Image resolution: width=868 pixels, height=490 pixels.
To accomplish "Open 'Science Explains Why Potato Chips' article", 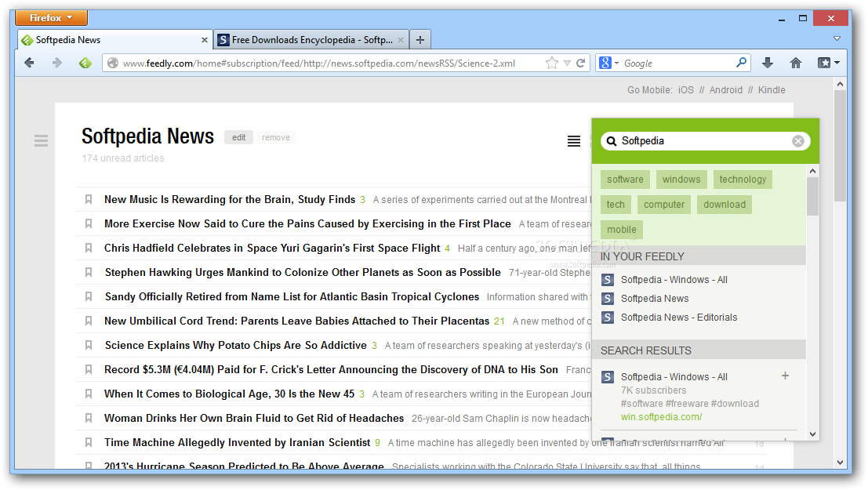I will pos(236,346).
